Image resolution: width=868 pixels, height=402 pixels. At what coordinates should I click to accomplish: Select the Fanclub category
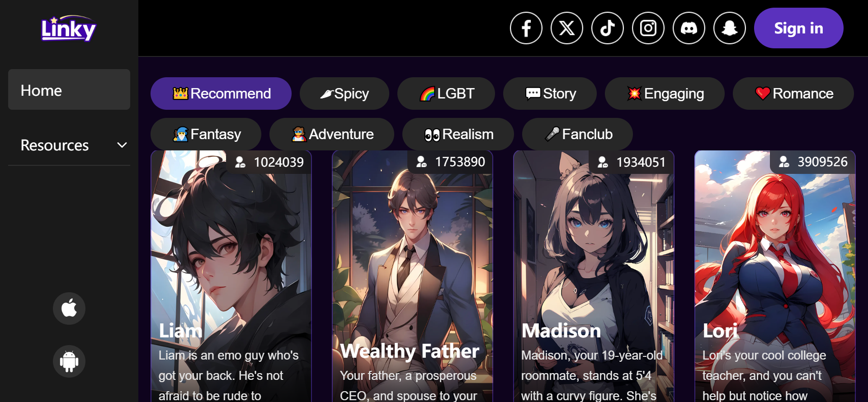point(577,134)
